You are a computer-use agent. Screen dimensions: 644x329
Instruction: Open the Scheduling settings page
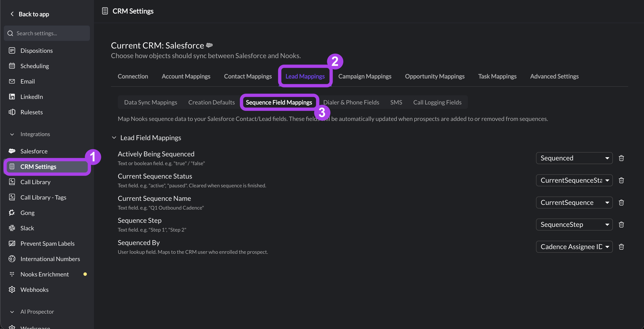point(35,66)
